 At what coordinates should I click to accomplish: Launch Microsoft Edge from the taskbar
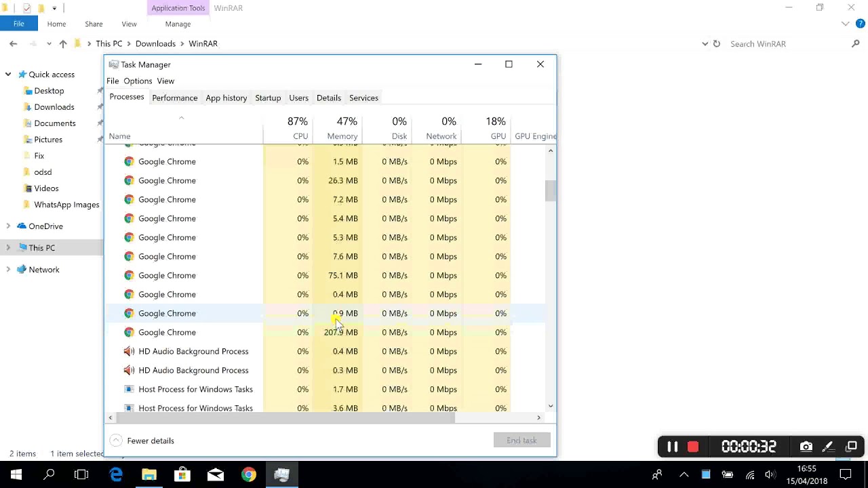pos(116,474)
